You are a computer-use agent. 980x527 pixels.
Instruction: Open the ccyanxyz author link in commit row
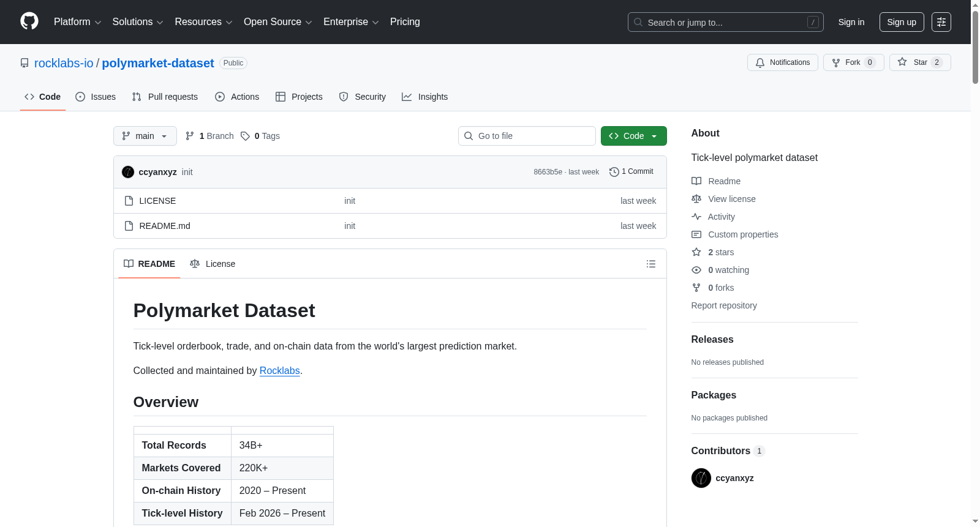[x=157, y=172]
